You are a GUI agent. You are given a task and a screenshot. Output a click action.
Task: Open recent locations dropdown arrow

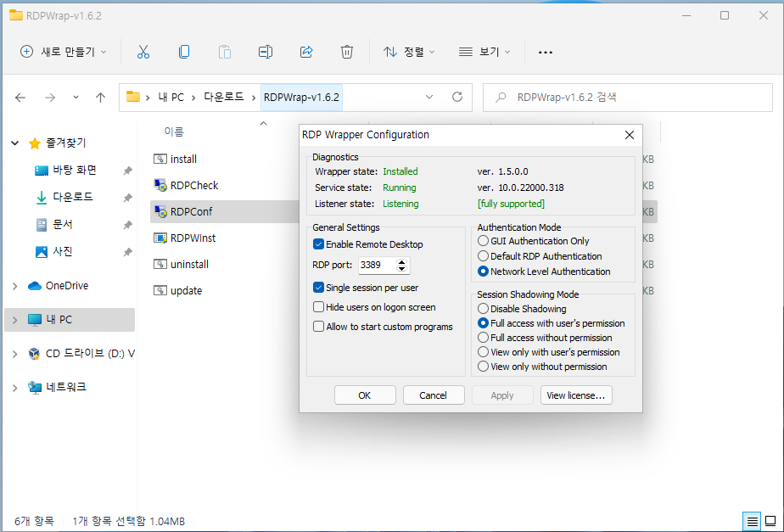coord(76,98)
